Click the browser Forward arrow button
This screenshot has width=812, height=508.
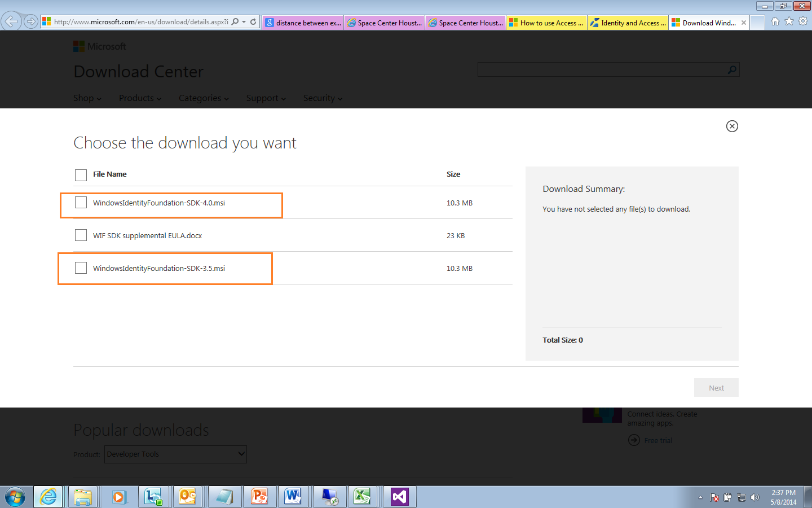tap(31, 22)
